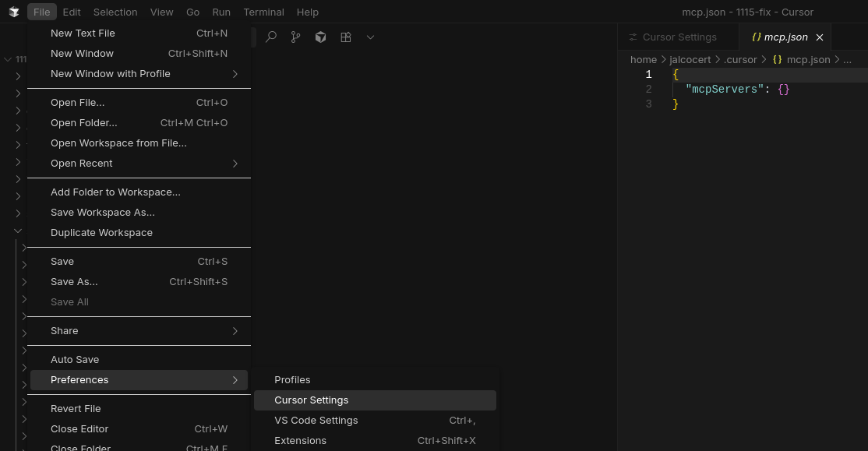
Task: Collapse the root 111 folder chevron
Action: pyautogui.click(x=8, y=59)
